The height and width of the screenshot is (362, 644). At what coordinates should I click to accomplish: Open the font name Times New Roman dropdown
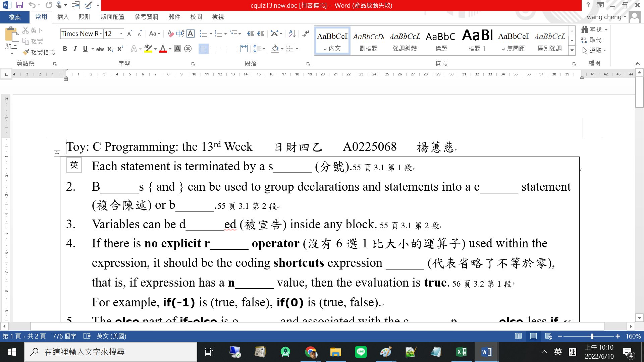pyautogui.click(x=101, y=34)
